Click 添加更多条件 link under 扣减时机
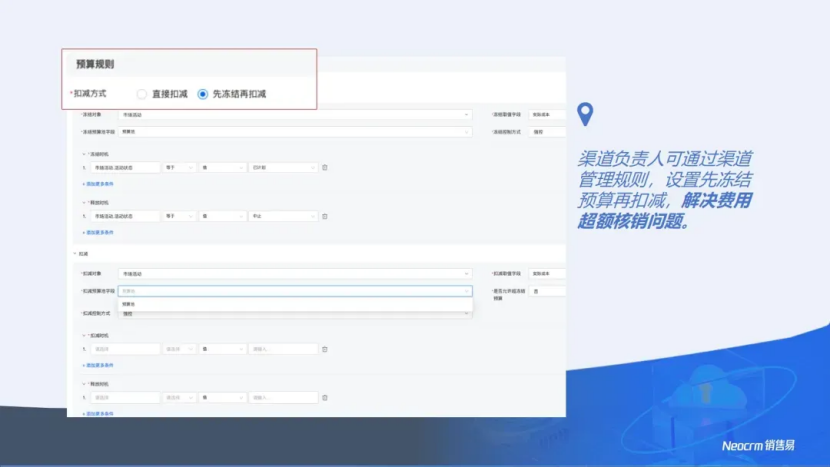 click(x=98, y=365)
